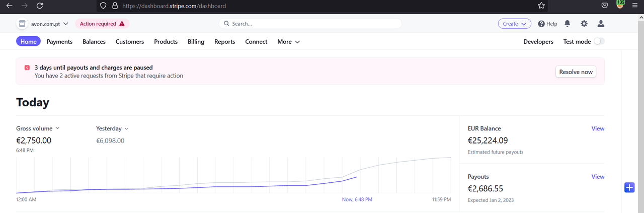Click the 11:59 PM chart label
Viewport: 644px width, 213px height.
tap(441, 200)
